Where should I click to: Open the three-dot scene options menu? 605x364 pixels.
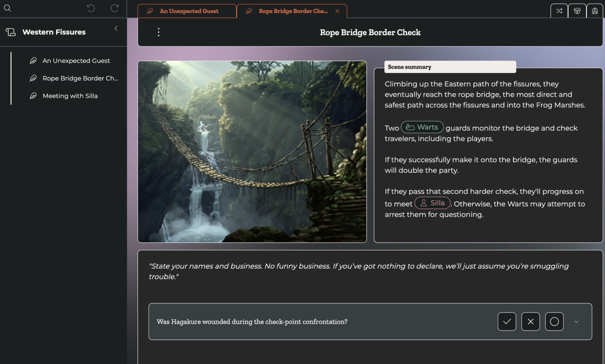pos(158,32)
